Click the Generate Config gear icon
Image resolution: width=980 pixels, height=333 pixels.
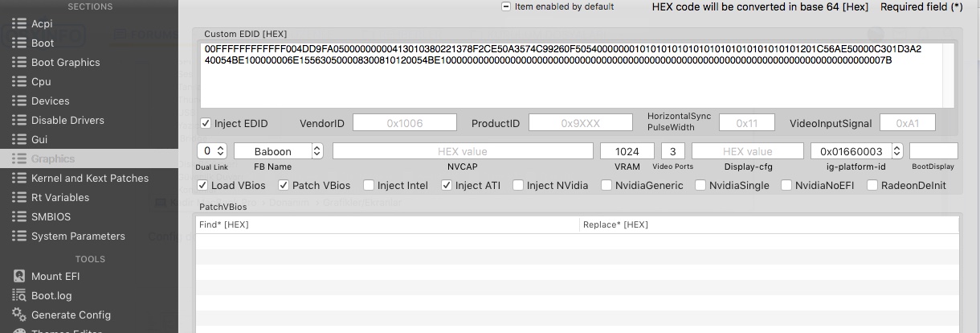19,315
